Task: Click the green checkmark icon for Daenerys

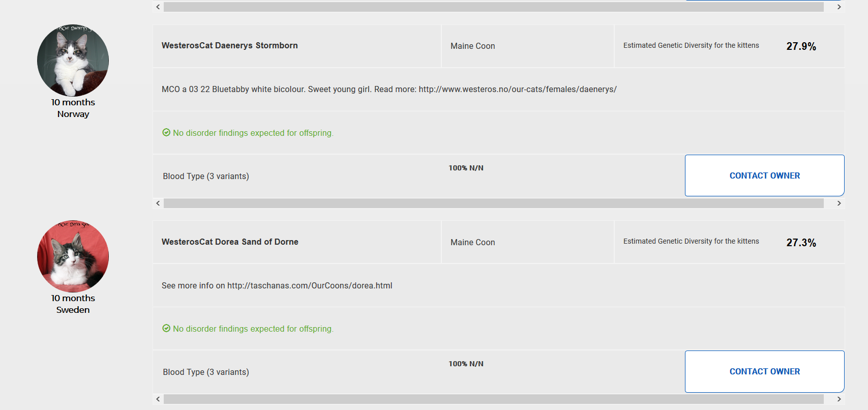Action: click(x=166, y=133)
